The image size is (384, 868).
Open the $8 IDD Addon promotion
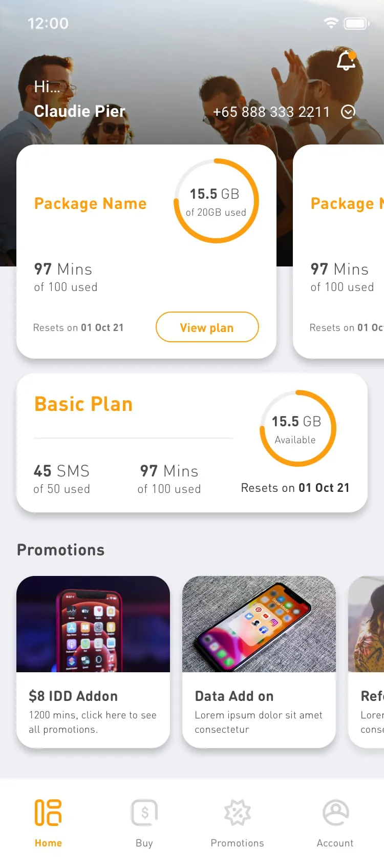(x=93, y=662)
